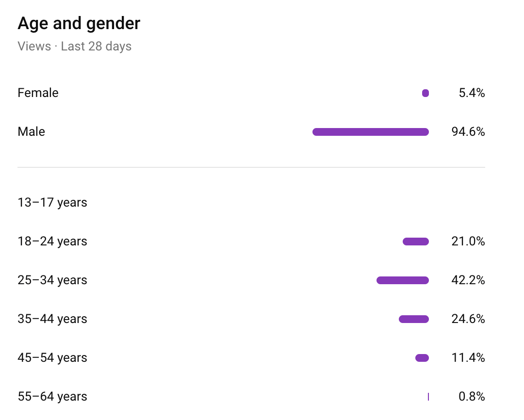524x420 pixels.
Task: Select the 13–17 years label
Action: click(52, 202)
